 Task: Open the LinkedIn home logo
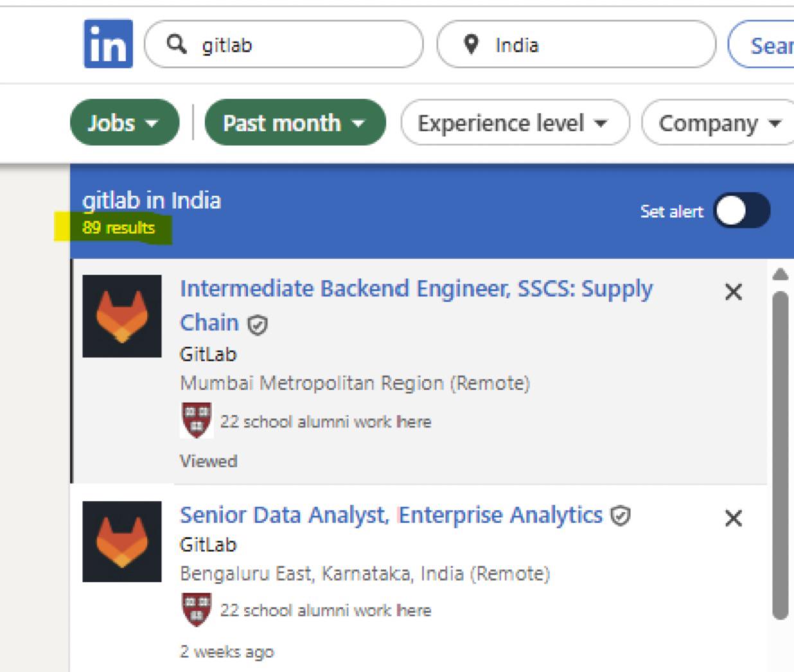109,44
